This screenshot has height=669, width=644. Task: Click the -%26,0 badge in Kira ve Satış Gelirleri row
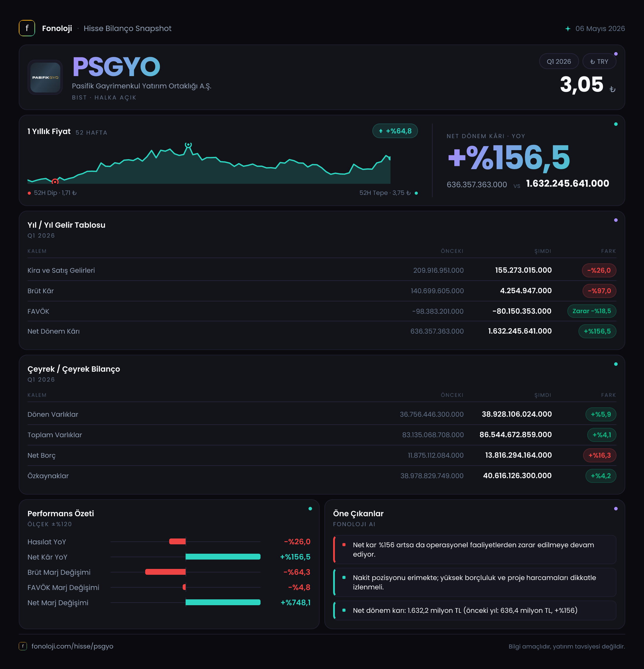pyautogui.click(x=599, y=270)
